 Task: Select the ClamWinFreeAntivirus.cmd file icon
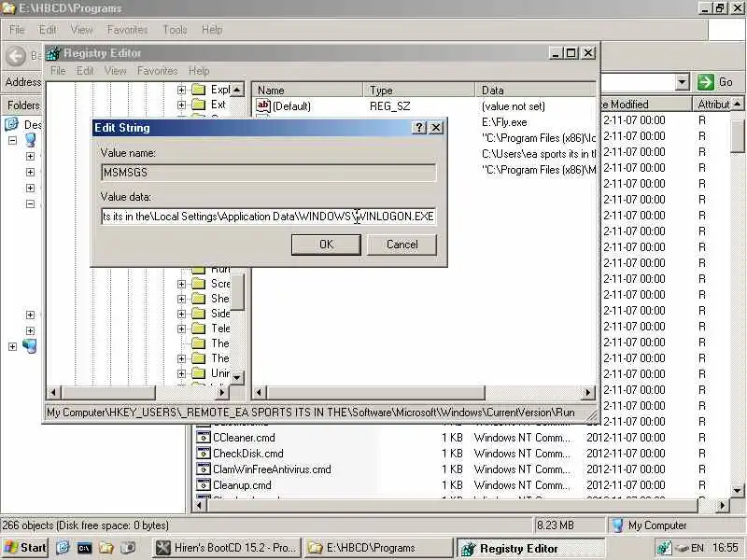(x=204, y=469)
